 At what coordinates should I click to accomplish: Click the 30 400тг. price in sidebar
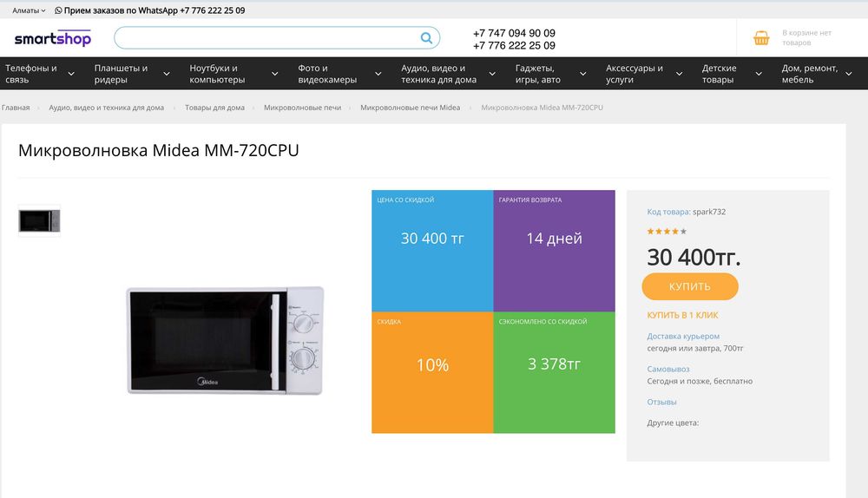pos(694,258)
